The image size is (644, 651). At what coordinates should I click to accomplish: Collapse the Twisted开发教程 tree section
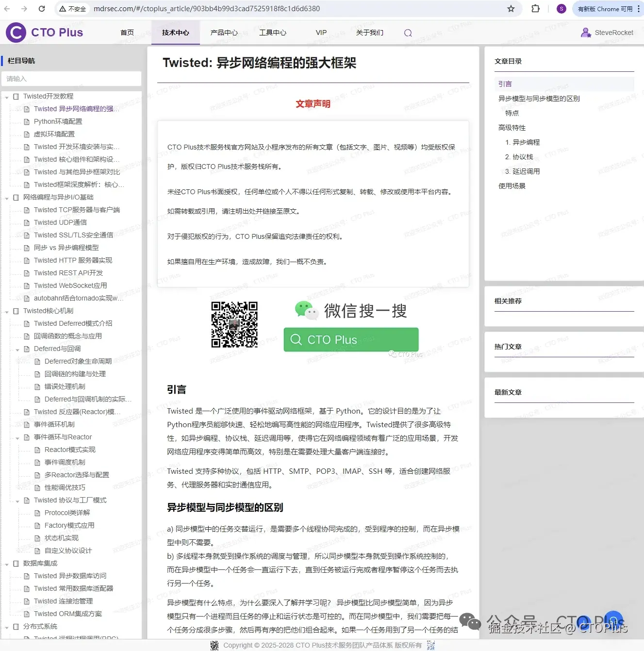6,96
